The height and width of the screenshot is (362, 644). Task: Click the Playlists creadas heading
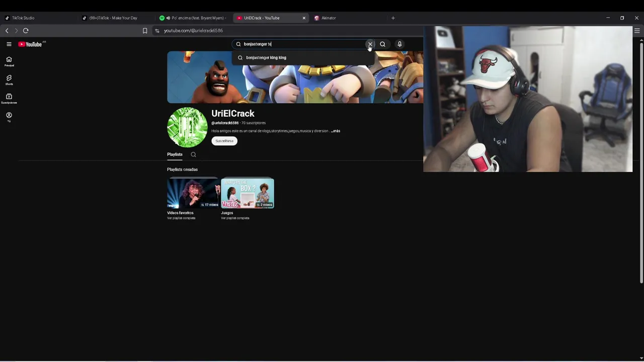click(182, 169)
